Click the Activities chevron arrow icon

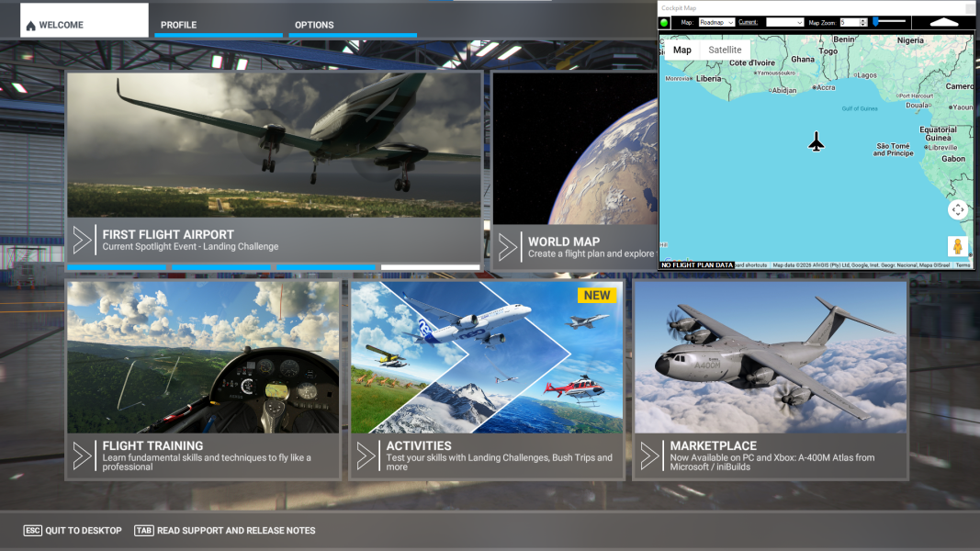(x=366, y=455)
